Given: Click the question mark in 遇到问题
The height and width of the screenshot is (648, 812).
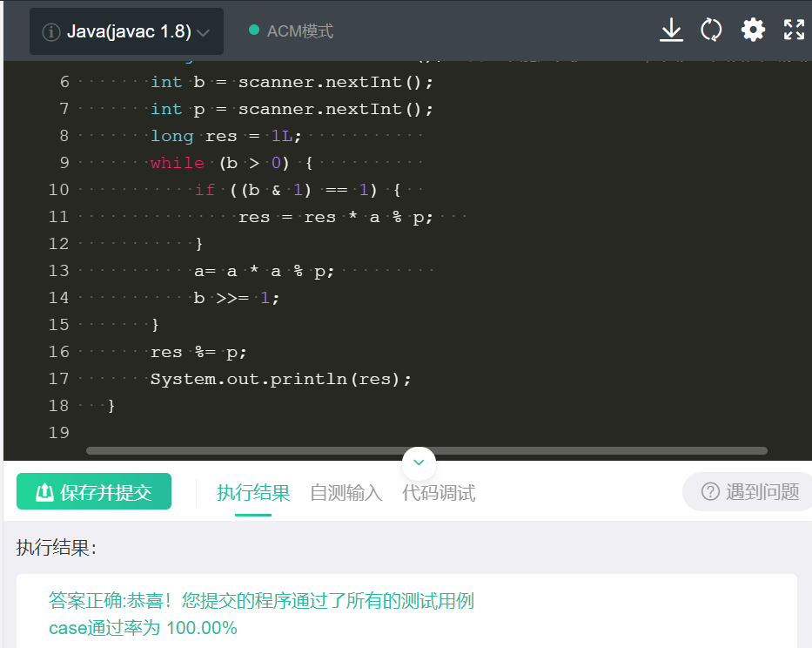Looking at the screenshot, I should (x=709, y=491).
